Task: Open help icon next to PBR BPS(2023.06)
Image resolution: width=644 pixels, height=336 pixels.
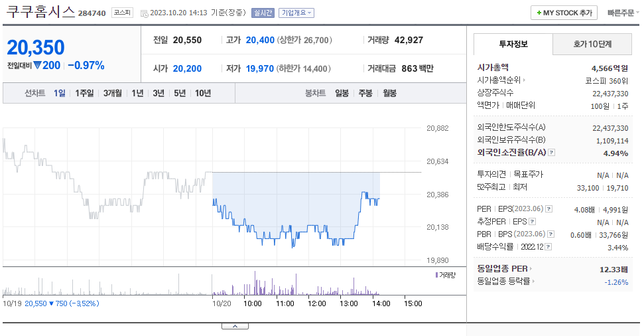Action: (x=551, y=234)
